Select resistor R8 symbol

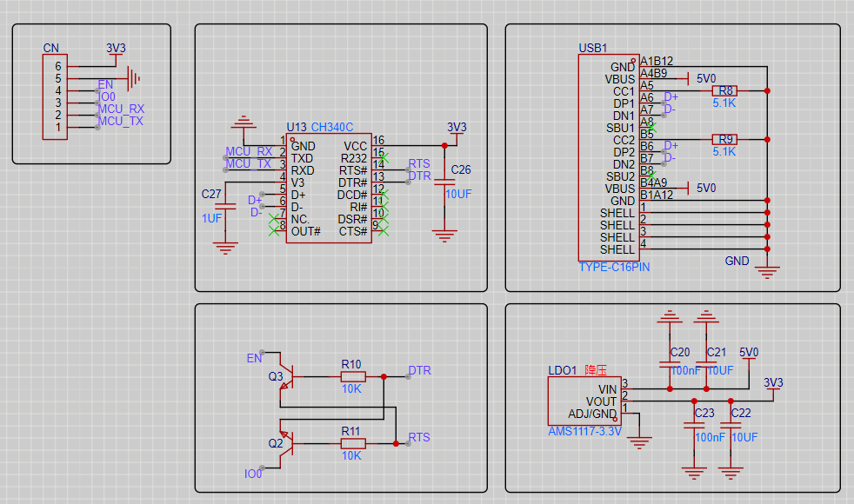[x=724, y=90]
